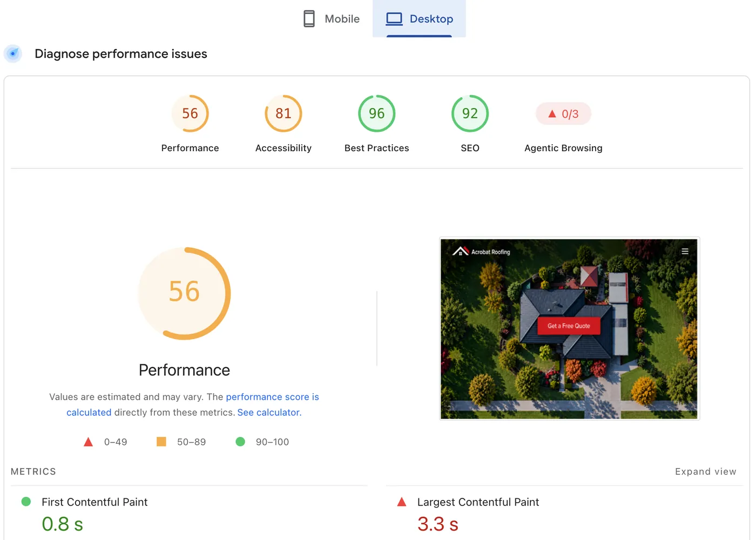This screenshot has height=540, width=756.
Task: Click the Best Practices category label
Action: [x=377, y=148]
